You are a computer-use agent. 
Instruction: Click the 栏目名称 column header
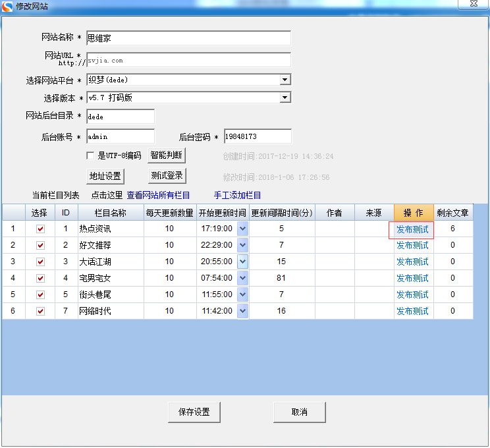click(111, 213)
